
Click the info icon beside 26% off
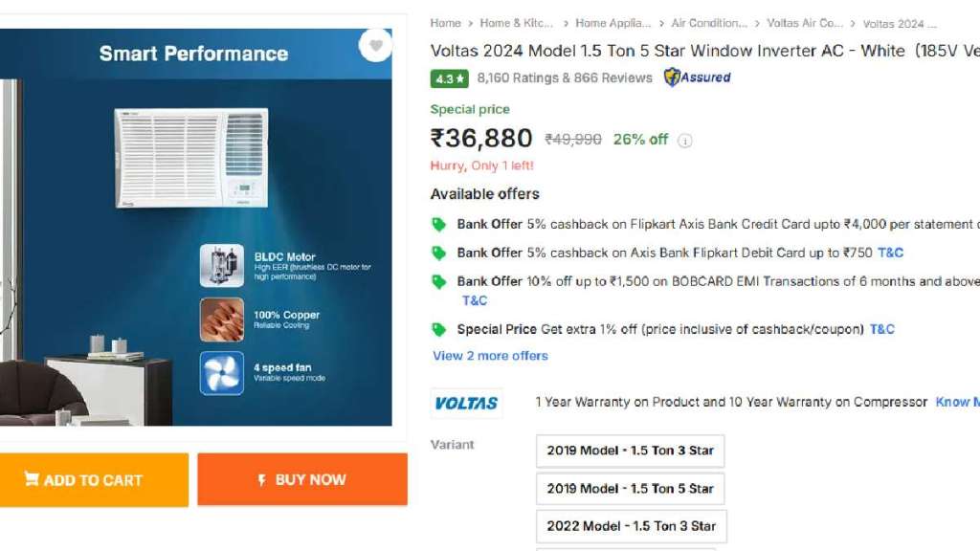click(x=683, y=141)
